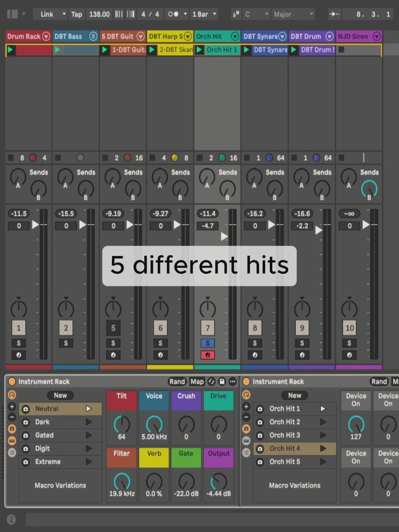
Task: Solo track 7 with the S button
Action: point(208,343)
